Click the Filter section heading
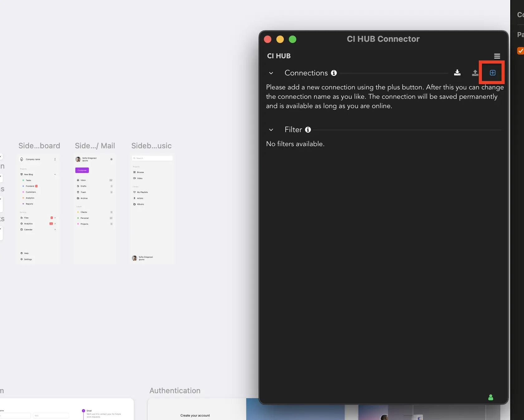 [x=293, y=130]
